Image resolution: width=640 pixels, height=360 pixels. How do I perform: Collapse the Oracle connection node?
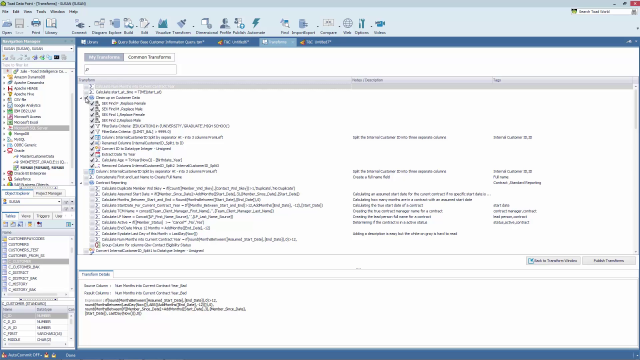coord(4,151)
